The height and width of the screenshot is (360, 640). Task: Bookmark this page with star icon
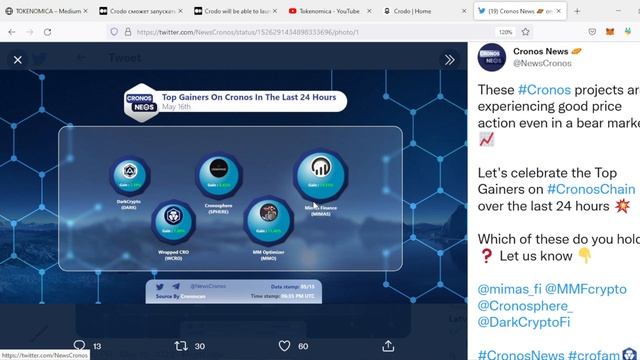pyautogui.click(x=525, y=32)
